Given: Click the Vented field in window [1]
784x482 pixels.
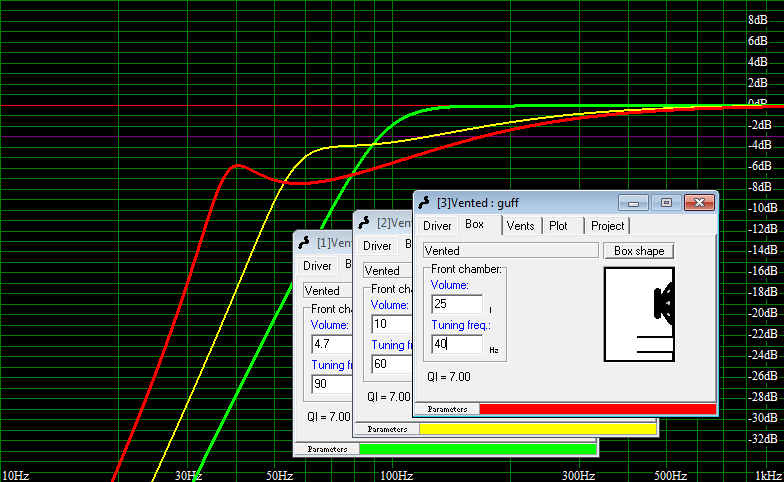Looking at the screenshot, I should coord(328,290).
